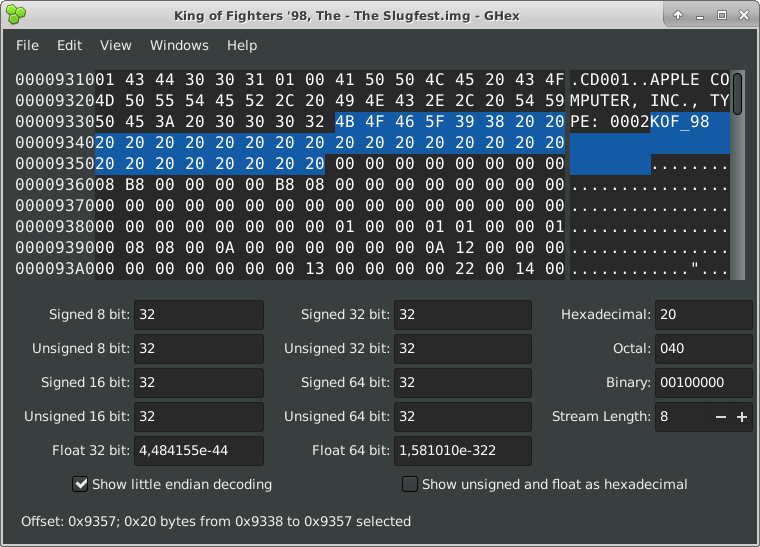This screenshot has width=760, height=547.
Task: Open the Edit menu
Action: [69, 46]
